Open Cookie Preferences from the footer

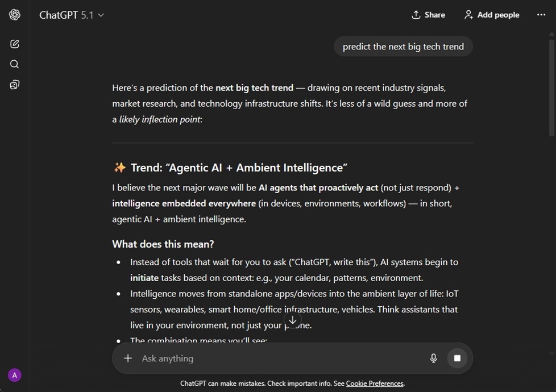[x=374, y=383]
